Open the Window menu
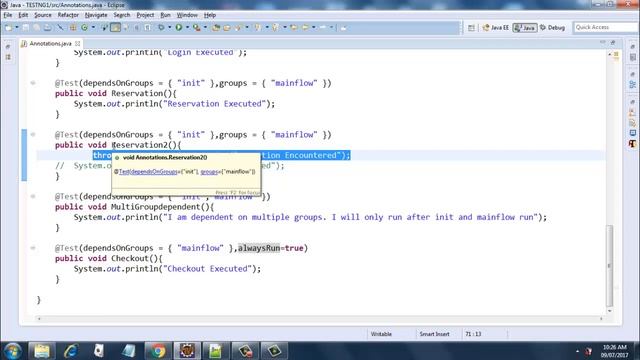Image resolution: width=640 pixels, height=360 pixels. point(187,15)
